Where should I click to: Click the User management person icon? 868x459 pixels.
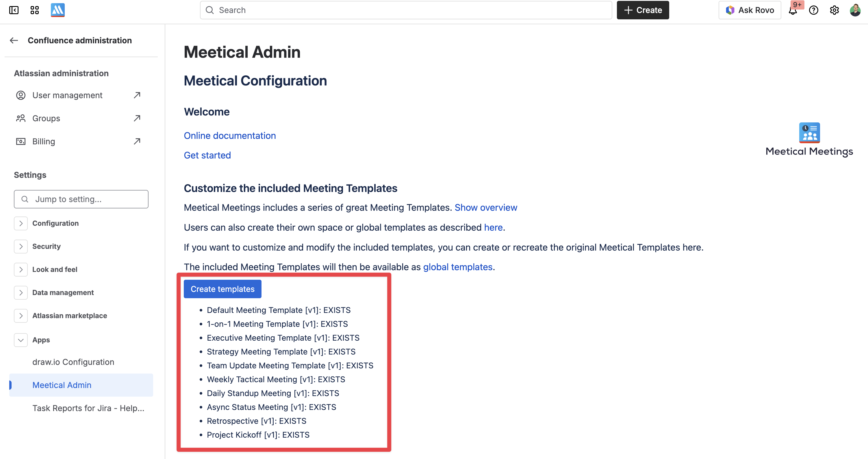21,95
